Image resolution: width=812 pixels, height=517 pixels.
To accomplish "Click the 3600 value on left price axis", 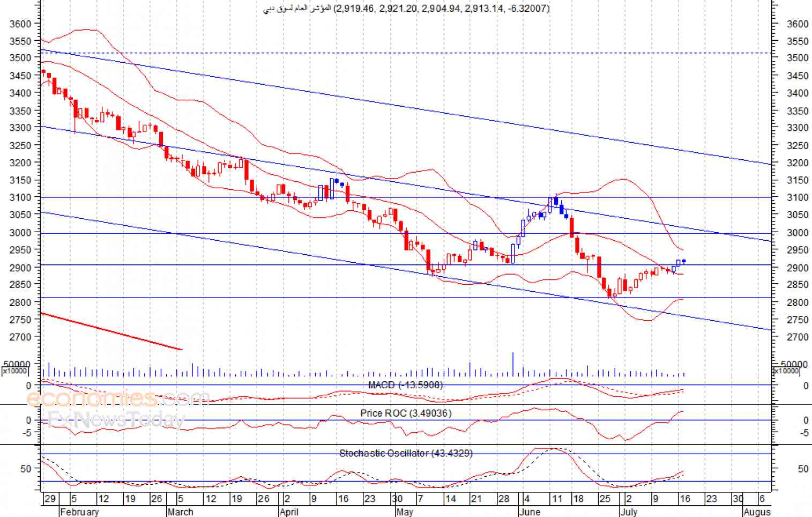I will click(20, 24).
